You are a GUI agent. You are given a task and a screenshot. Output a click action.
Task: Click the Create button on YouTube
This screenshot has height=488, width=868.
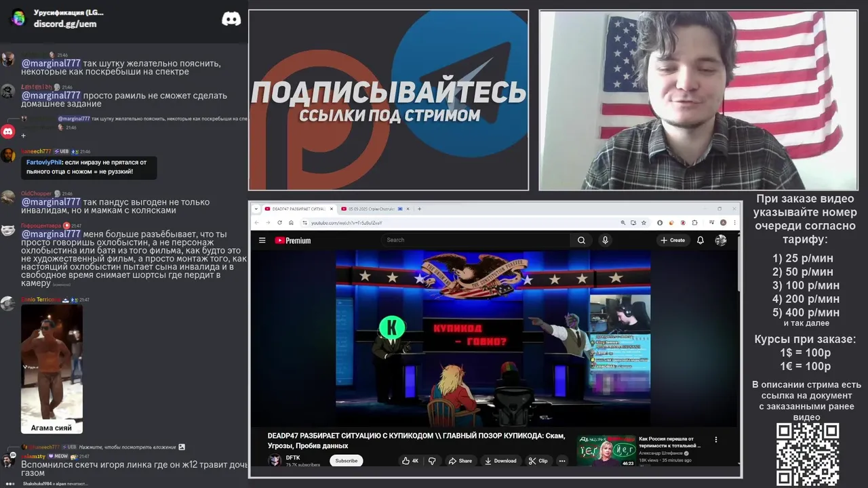point(673,240)
